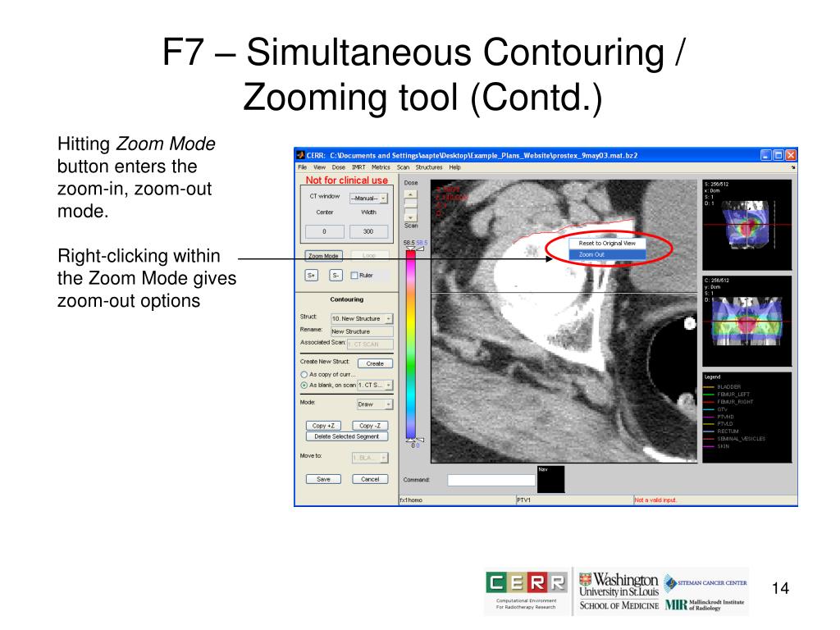Open the 1. CT S... scan dropdown
This screenshot has height=630, width=840.
[375, 386]
